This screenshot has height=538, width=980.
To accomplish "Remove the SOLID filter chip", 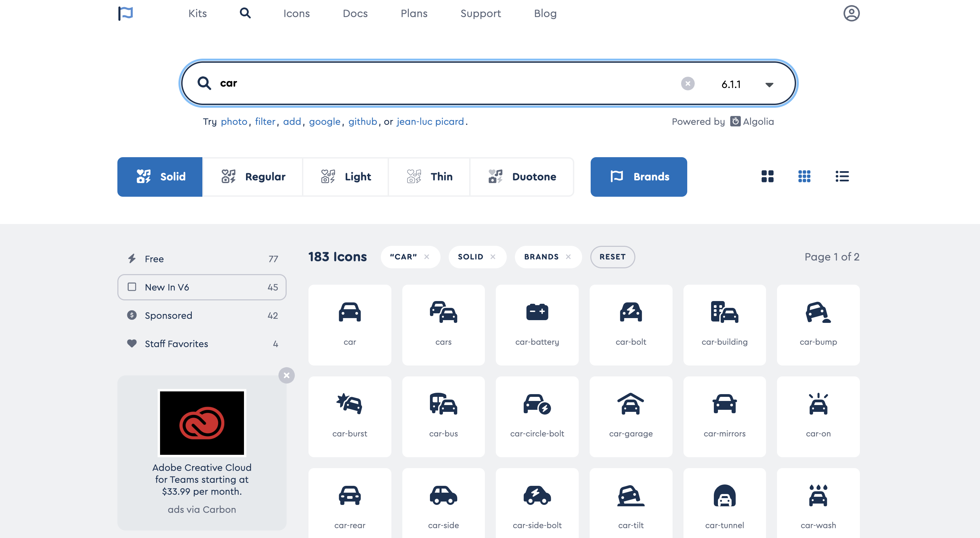I will click(493, 257).
